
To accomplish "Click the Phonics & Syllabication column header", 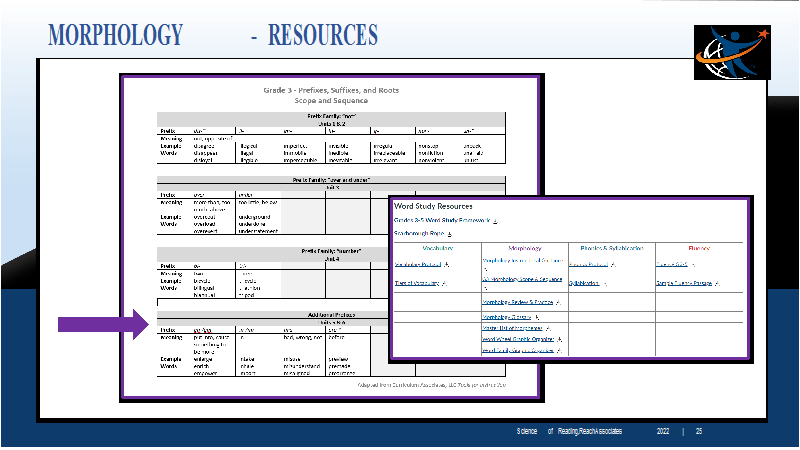I will (x=612, y=248).
